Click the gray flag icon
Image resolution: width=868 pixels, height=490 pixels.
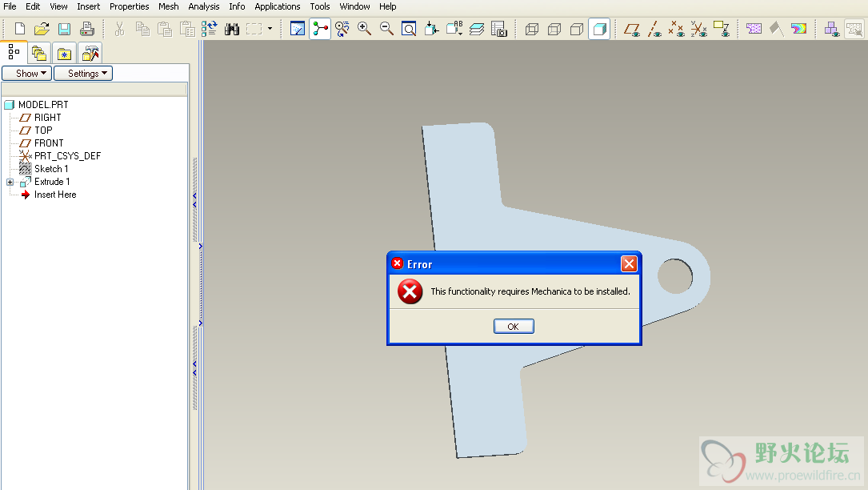(777, 29)
